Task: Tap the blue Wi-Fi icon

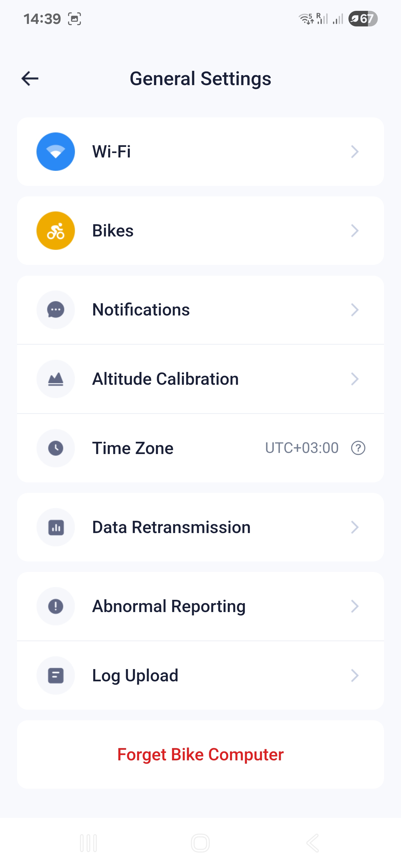Action: [x=56, y=152]
